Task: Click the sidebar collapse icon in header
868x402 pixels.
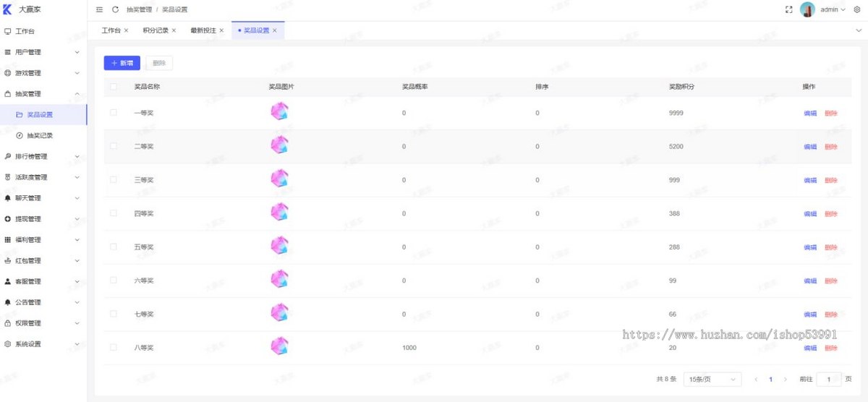Action: 100,9
